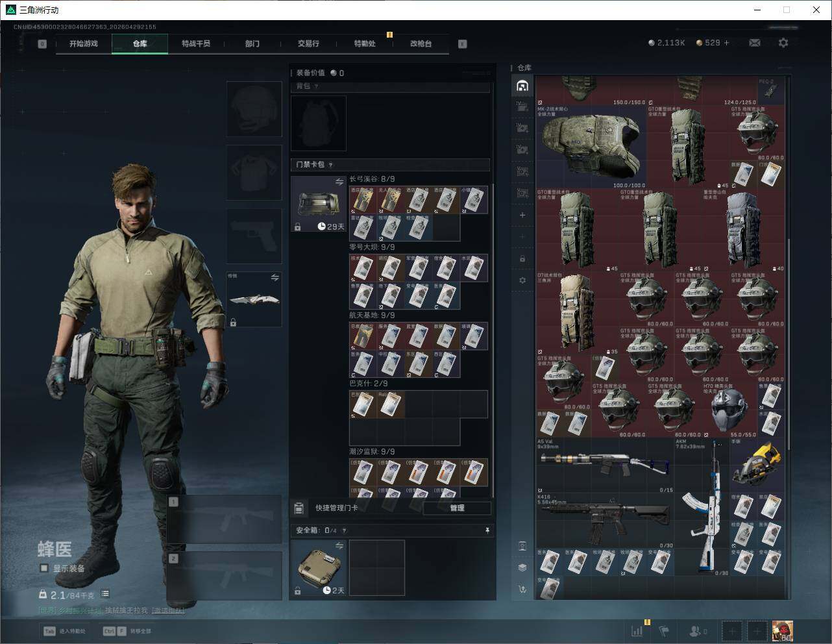832x644 pixels.
Task: Open the statistics bar chart icon
Action: 637,630
